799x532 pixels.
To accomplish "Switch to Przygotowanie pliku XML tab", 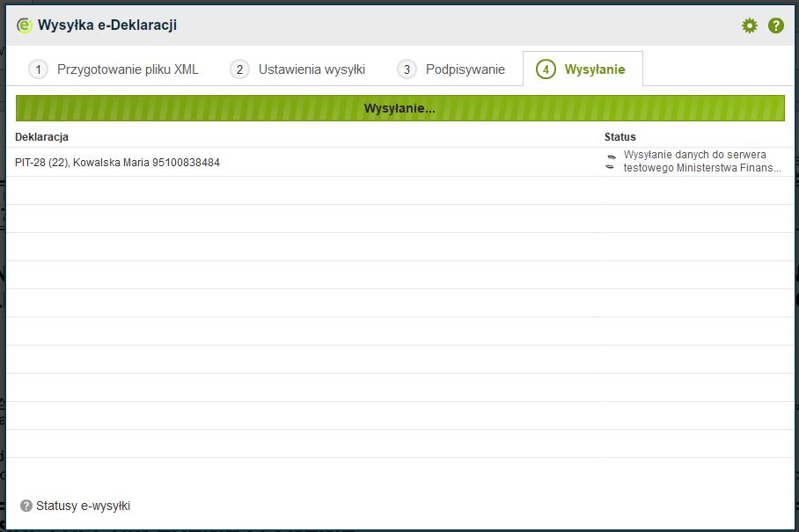I will click(128, 69).
